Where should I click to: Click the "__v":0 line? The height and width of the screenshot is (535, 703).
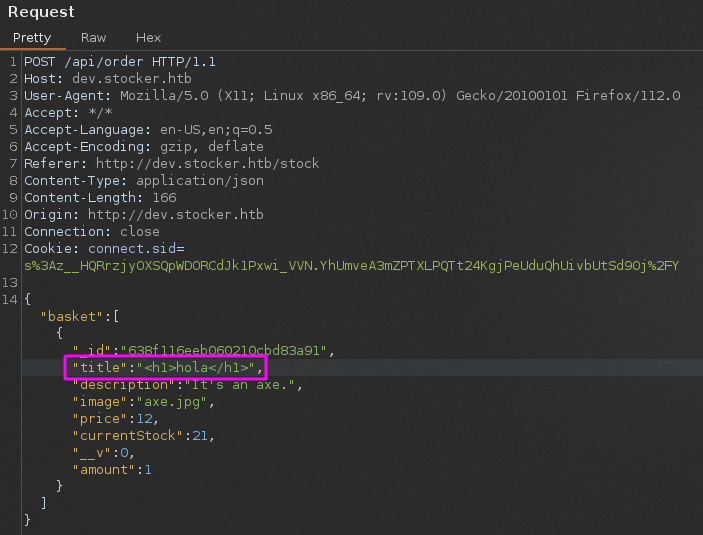[104, 452]
